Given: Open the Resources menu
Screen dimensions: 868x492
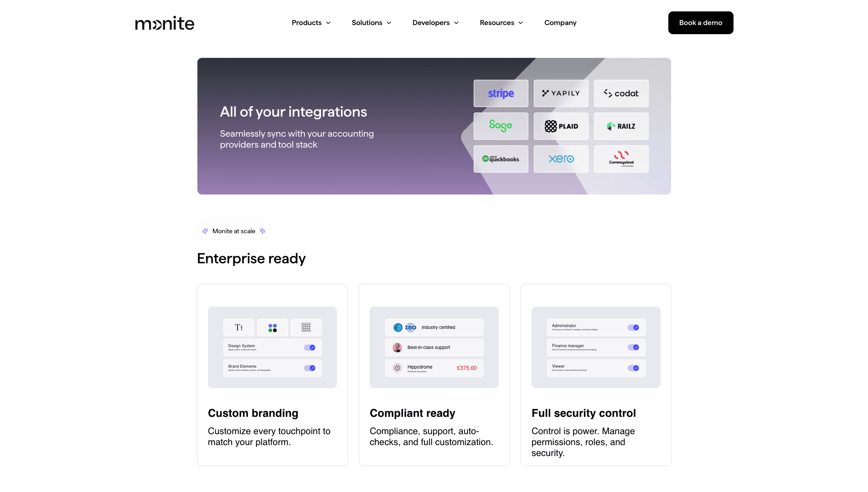Looking at the screenshot, I should [501, 23].
